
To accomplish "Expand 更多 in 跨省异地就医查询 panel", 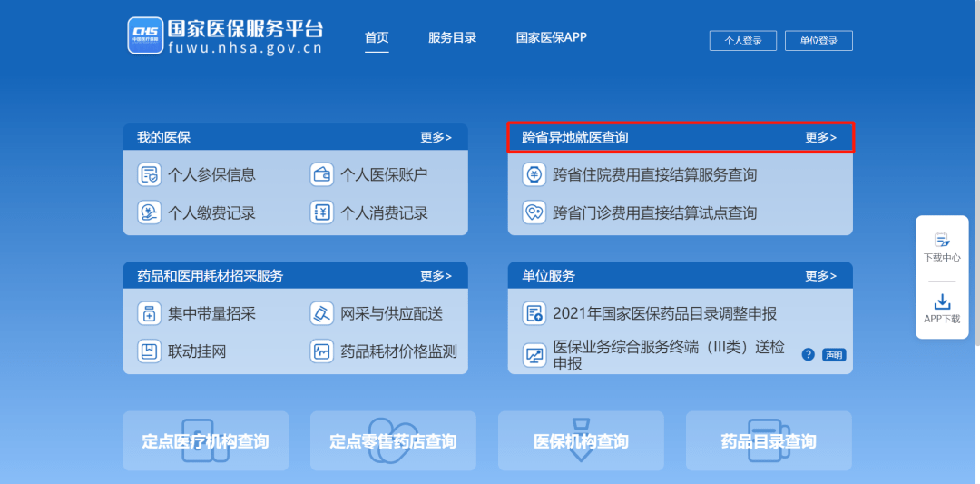I will [820, 137].
